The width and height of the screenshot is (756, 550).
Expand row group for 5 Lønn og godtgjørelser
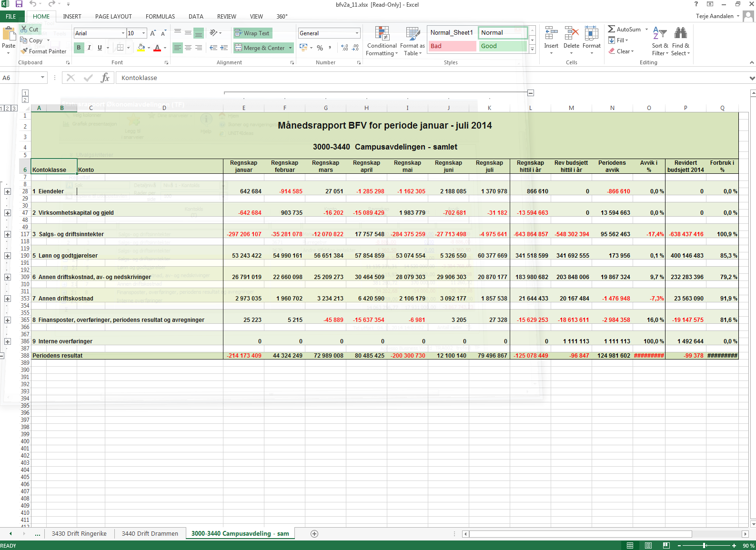pos(8,256)
